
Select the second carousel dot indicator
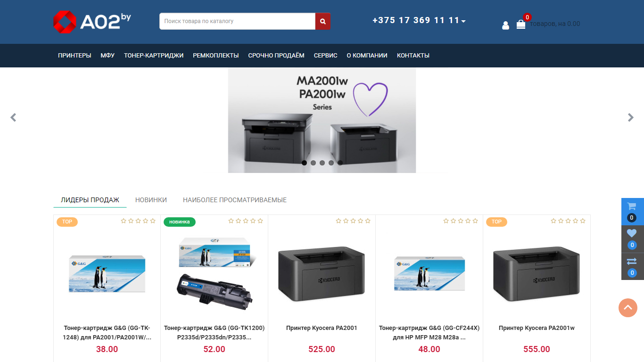pos(313,163)
